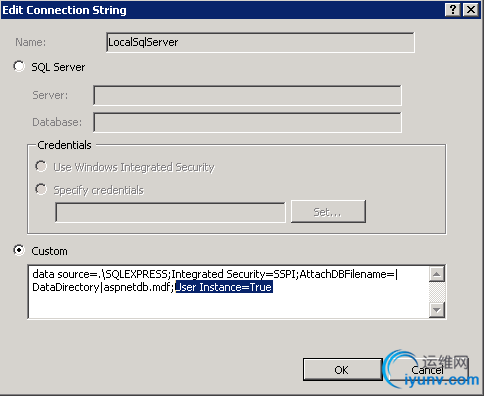Viewport: 485px width, 396px height.
Task: Click the Set... button
Action: click(328, 212)
